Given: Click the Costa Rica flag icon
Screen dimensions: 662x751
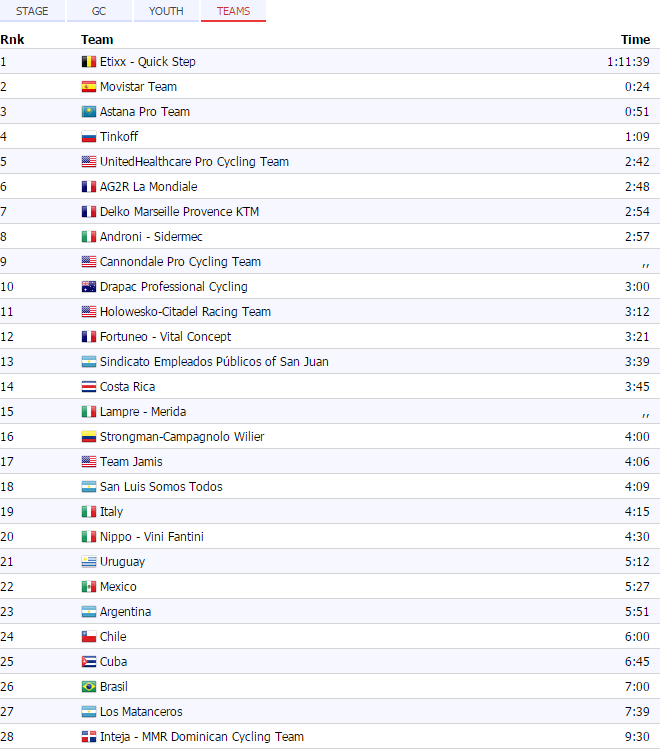Looking at the screenshot, I should (x=89, y=387).
